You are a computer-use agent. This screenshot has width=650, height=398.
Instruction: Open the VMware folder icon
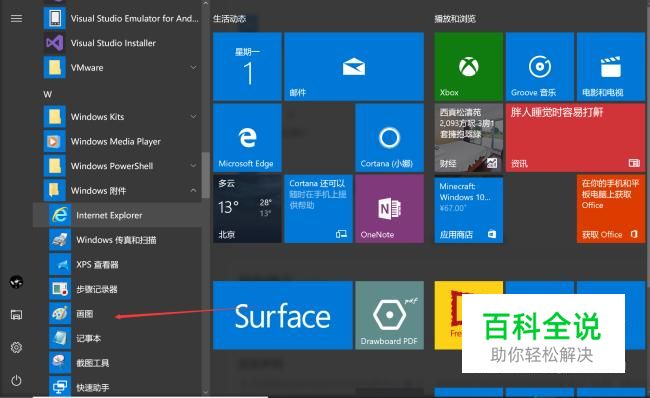(x=55, y=67)
